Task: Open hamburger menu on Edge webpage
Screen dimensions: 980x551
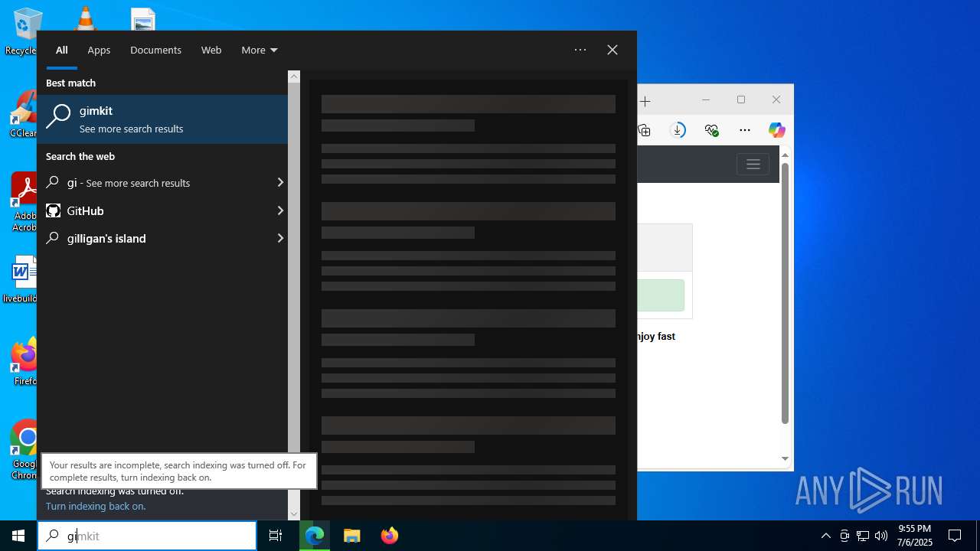Action: (x=753, y=165)
